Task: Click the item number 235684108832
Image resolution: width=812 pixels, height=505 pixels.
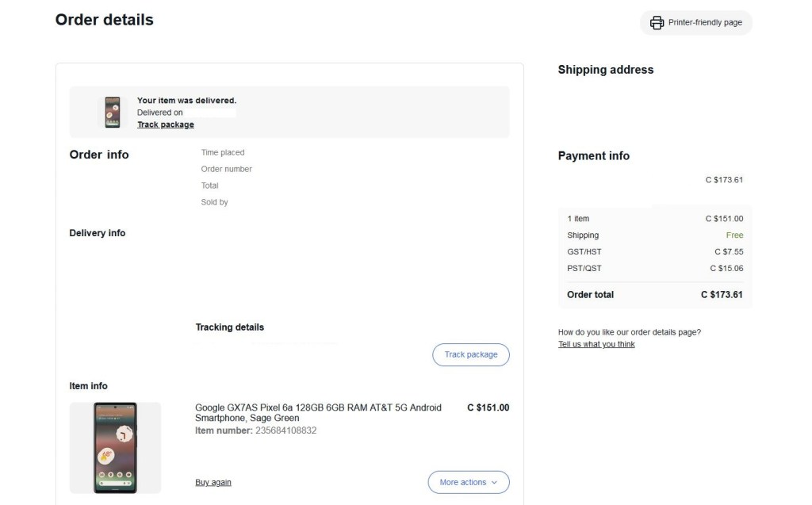Action: (285, 430)
